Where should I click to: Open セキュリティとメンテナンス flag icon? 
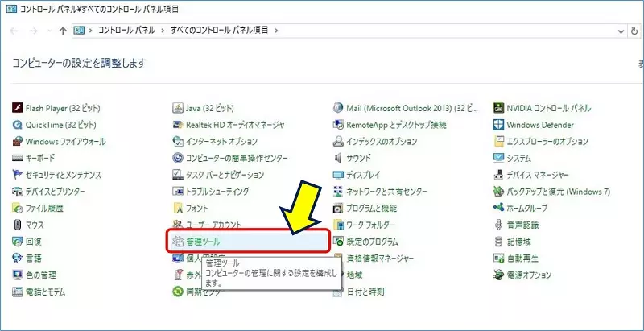17,175
